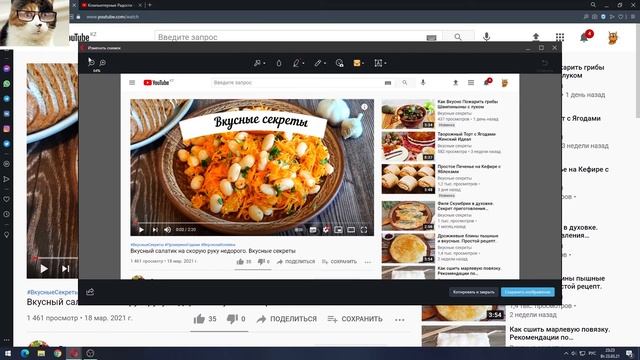The height and width of the screenshot is (360, 640).
Task: Click YouTube search magnifier button
Action: click(x=458, y=37)
